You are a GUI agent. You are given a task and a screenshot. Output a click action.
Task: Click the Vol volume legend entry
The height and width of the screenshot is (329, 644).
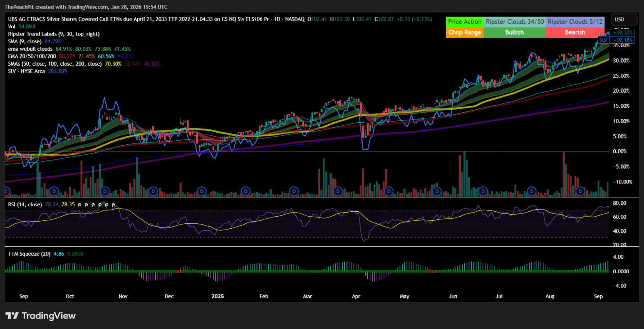pos(12,27)
